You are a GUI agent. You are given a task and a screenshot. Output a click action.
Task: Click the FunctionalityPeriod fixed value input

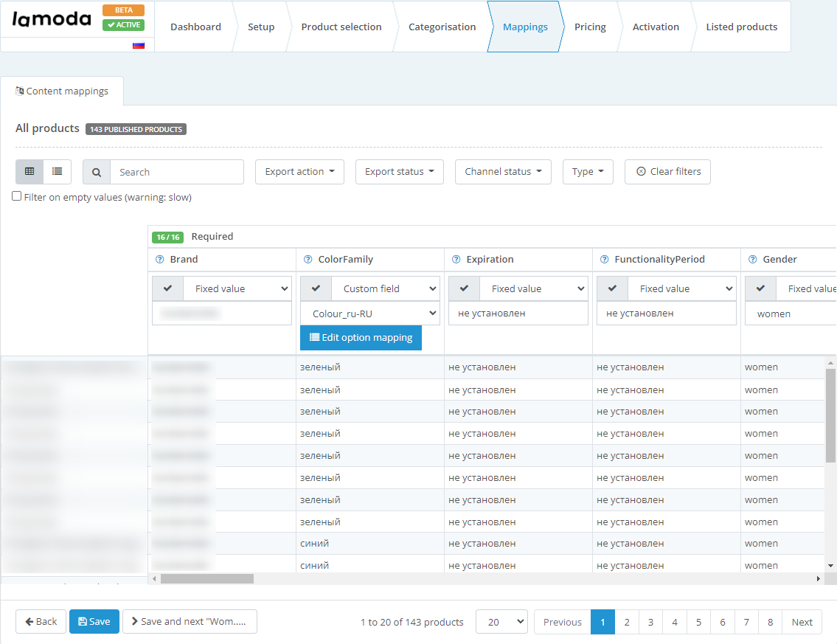point(667,314)
